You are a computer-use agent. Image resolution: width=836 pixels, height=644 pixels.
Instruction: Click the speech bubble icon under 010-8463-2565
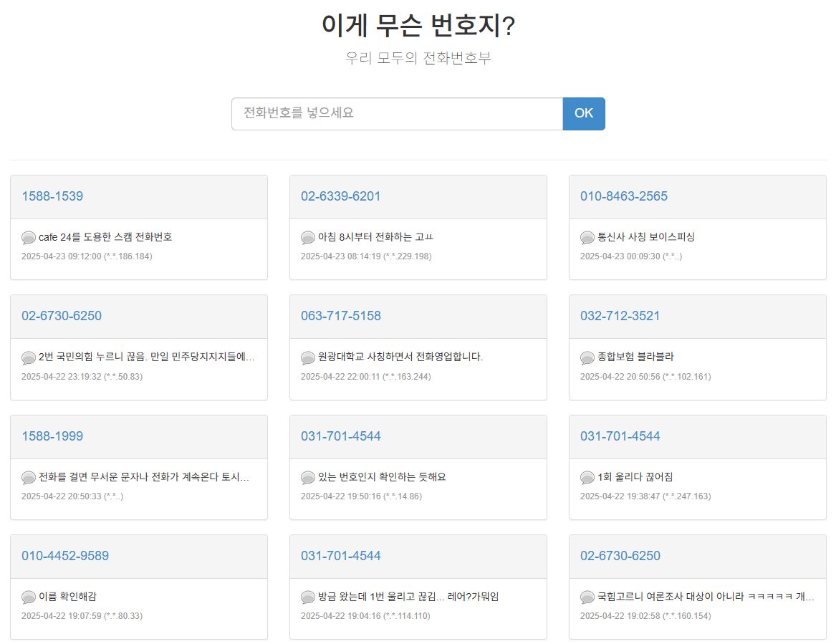click(x=587, y=237)
